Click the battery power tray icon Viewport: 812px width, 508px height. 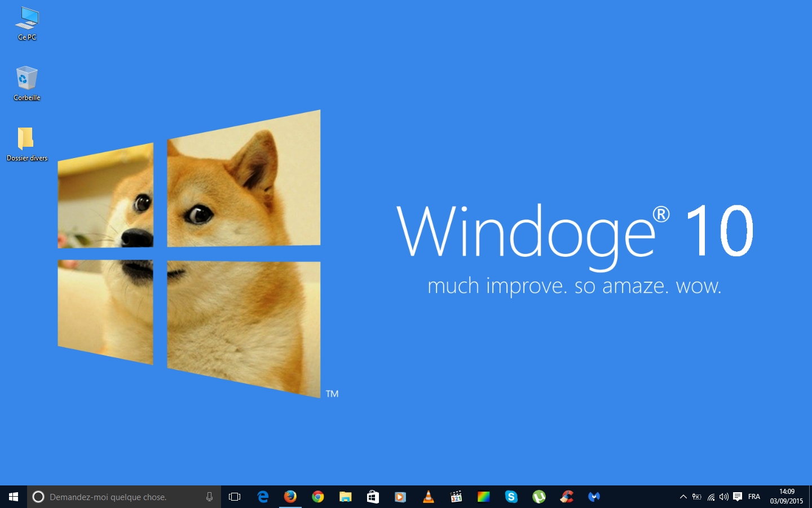point(697,497)
